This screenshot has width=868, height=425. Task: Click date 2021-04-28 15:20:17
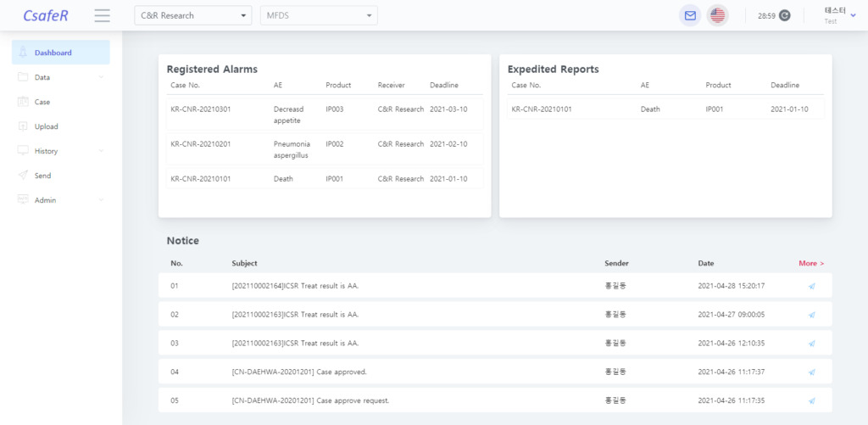(732, 286)
